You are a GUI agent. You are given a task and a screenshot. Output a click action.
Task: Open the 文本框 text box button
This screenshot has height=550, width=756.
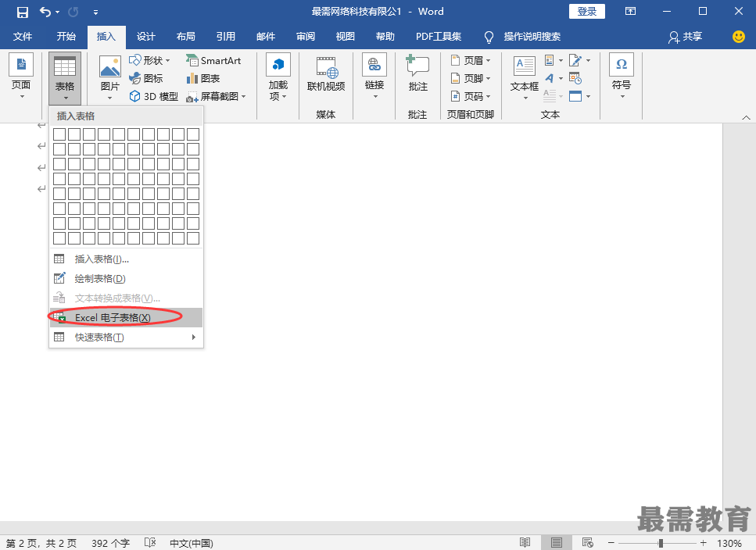coord(525,77)
